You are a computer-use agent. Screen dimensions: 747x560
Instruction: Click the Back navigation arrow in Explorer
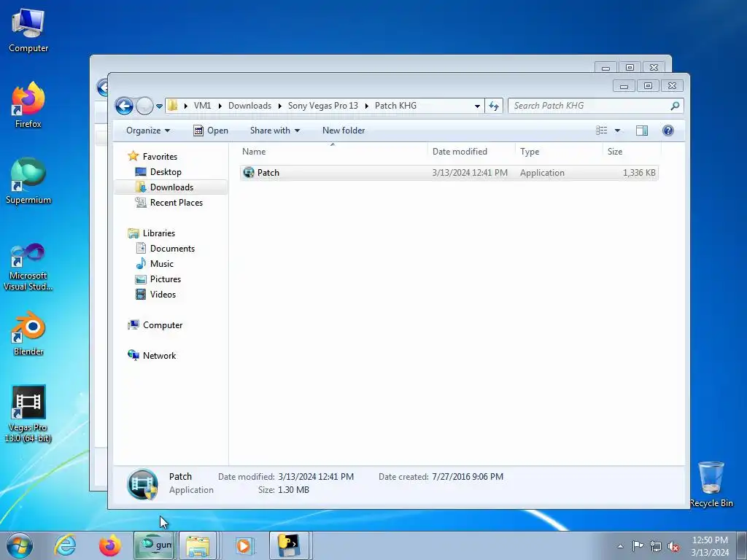point(124,106)
